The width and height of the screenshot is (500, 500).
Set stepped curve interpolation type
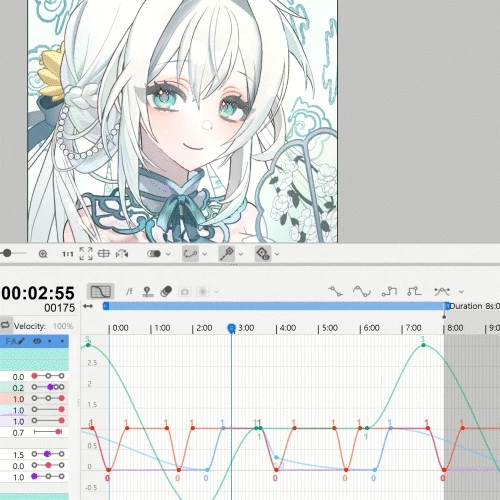(x=389, y=292)
